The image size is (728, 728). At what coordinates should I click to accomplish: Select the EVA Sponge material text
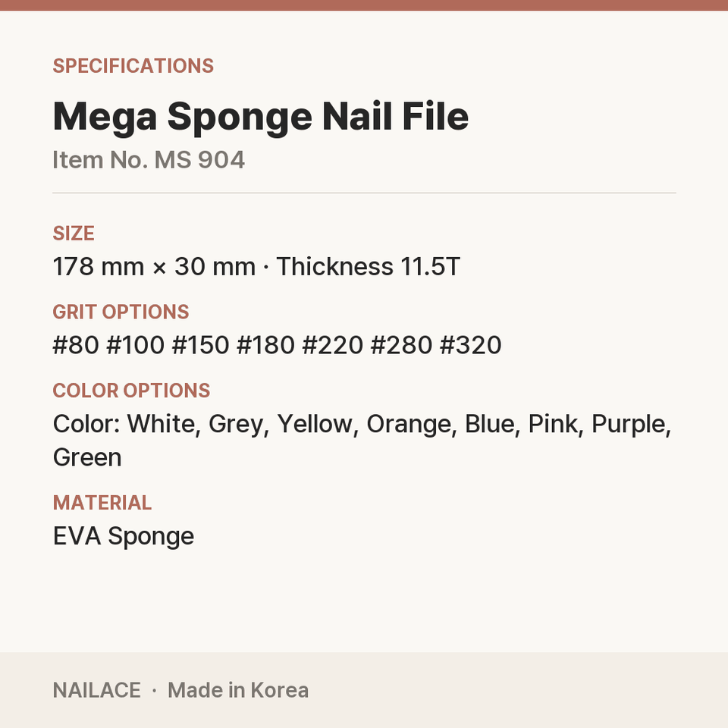coord(124,537)
